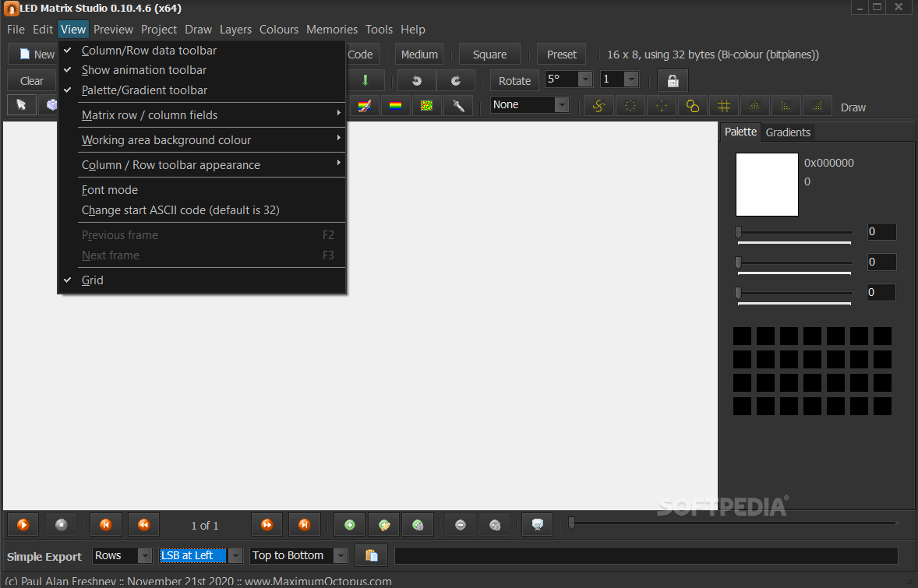Image resolution: width=918 pixels, height=588 pixels.
Task: Click the Rotate button
Action: point(514,81)
